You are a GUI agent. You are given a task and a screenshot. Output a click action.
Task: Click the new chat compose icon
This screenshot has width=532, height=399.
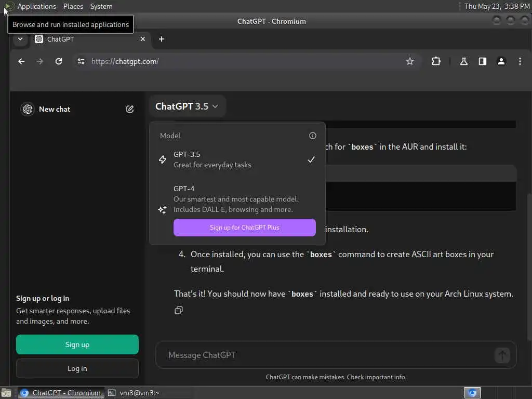point(129,109)
